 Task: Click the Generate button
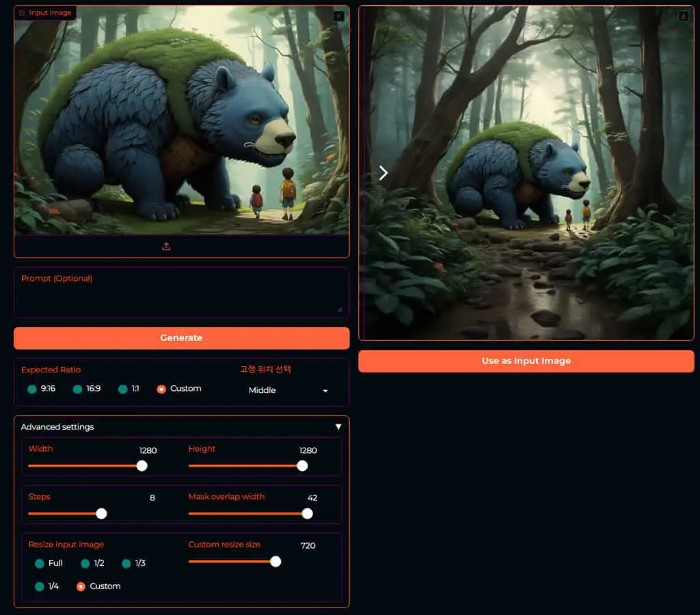182,338
